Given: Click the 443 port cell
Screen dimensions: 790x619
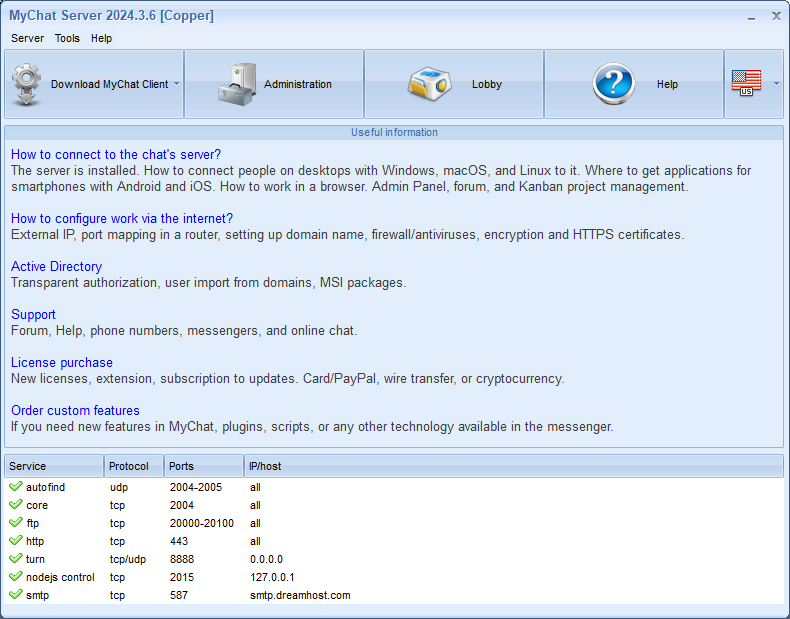Looking at the screenshot, I should [x=179, y=541].
